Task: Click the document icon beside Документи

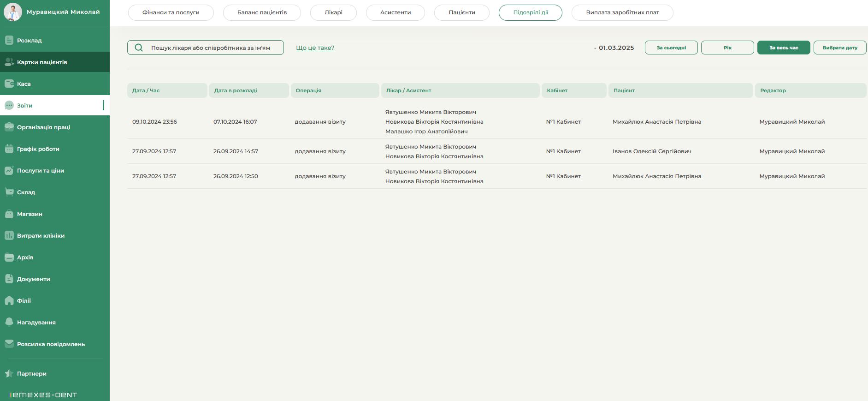Action: click(9, 279)
